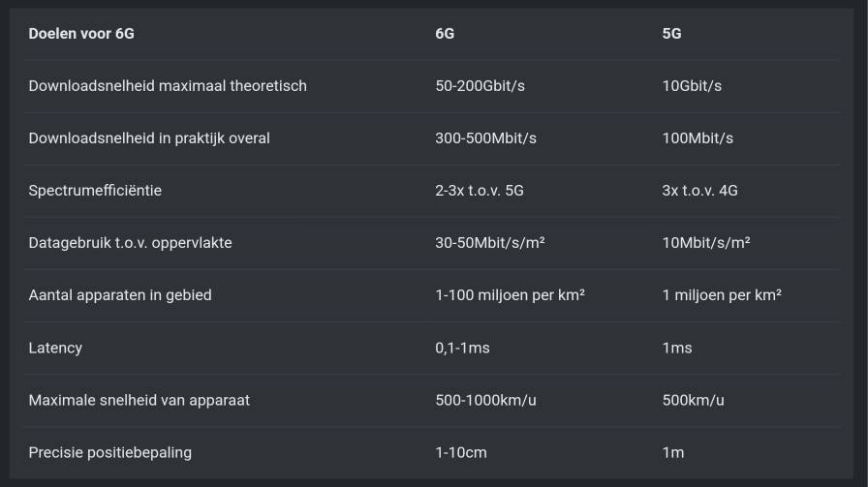The width and height of the screenshot is (868, 487).
Task: Select the 10Gbit/s cell
Action: [x=692, y=86]
